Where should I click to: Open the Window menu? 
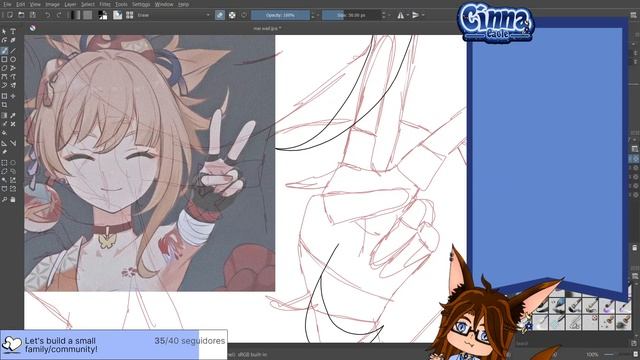[x=164, y=4]
